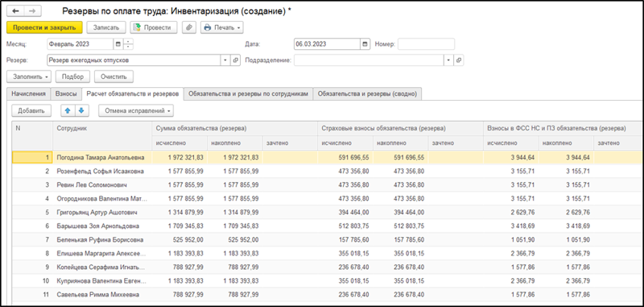Screen dimensions: 644x307
Task: Switch to the Начисления tab
Action: (28, 93)
